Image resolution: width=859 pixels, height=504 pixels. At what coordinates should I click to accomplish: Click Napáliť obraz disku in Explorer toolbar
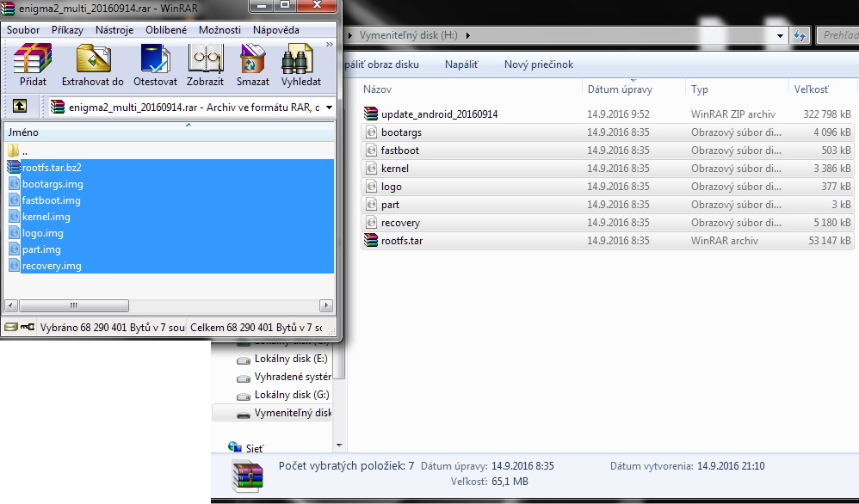pos(380,65)
